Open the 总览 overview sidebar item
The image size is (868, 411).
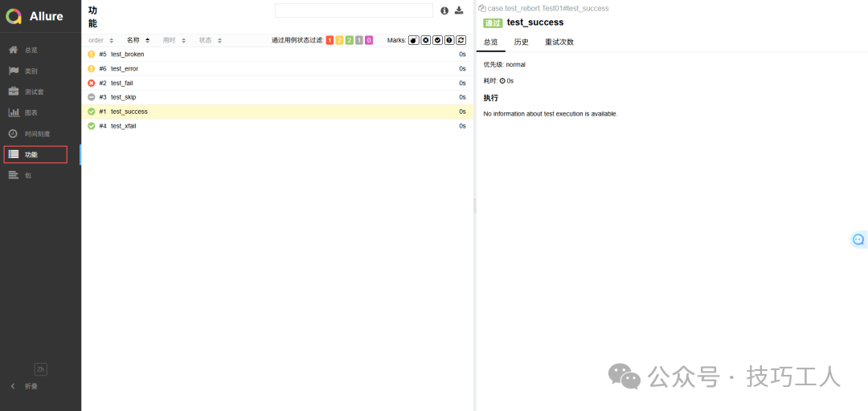pos(40,50)
